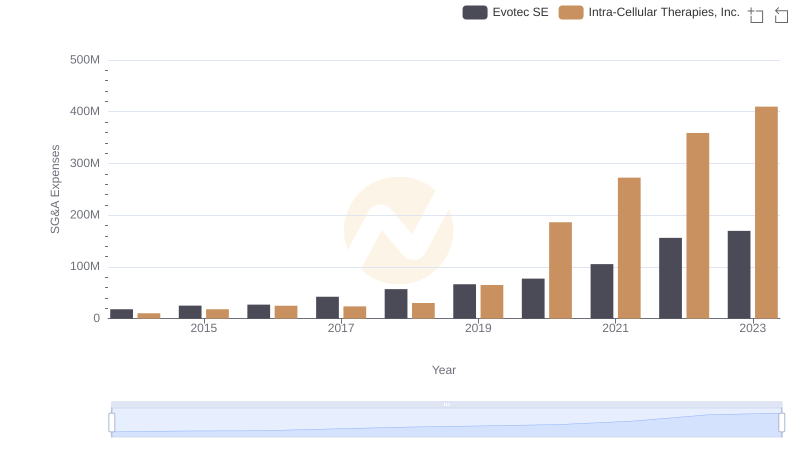800x461 pixels.
Task: Click the 2023 Evotec SE bar
Action: pos(739,275)
